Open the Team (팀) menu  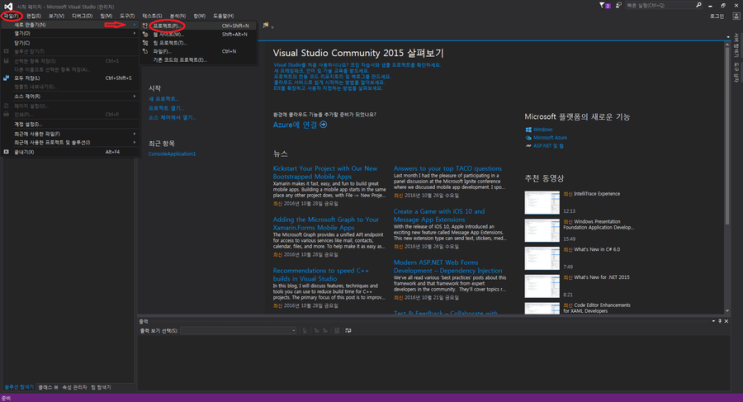[x=106, y=16]
